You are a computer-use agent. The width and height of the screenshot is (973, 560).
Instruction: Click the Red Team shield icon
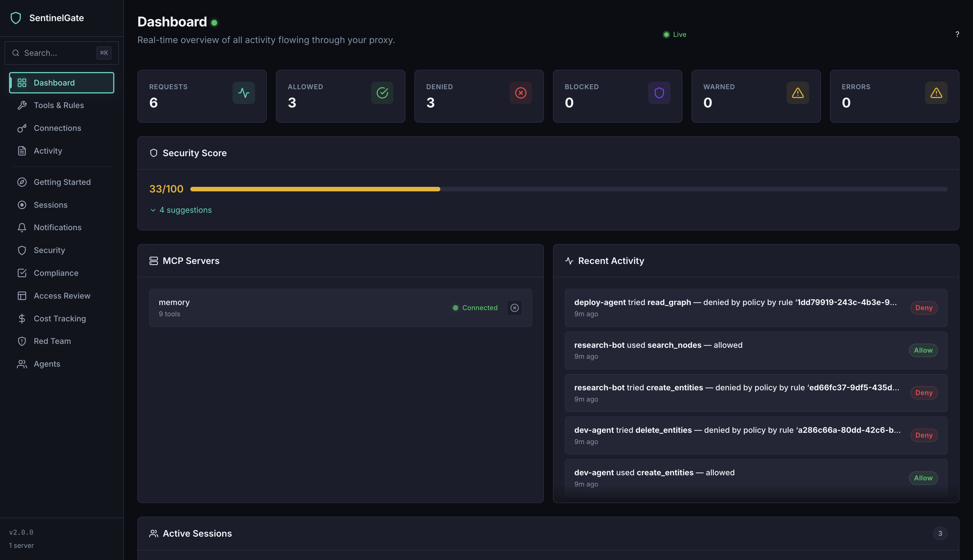(x=22, y=341)
